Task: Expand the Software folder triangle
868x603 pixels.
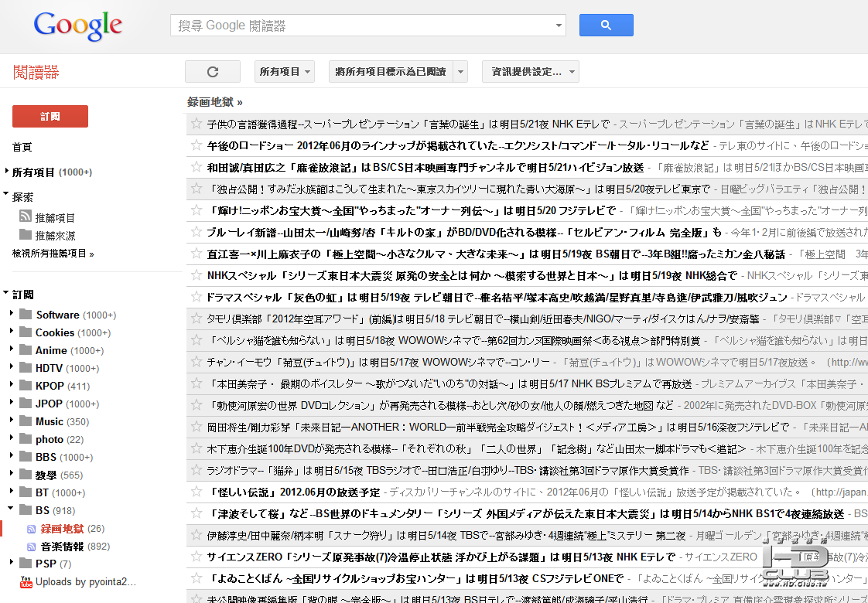Action: [x=11, y=313]
